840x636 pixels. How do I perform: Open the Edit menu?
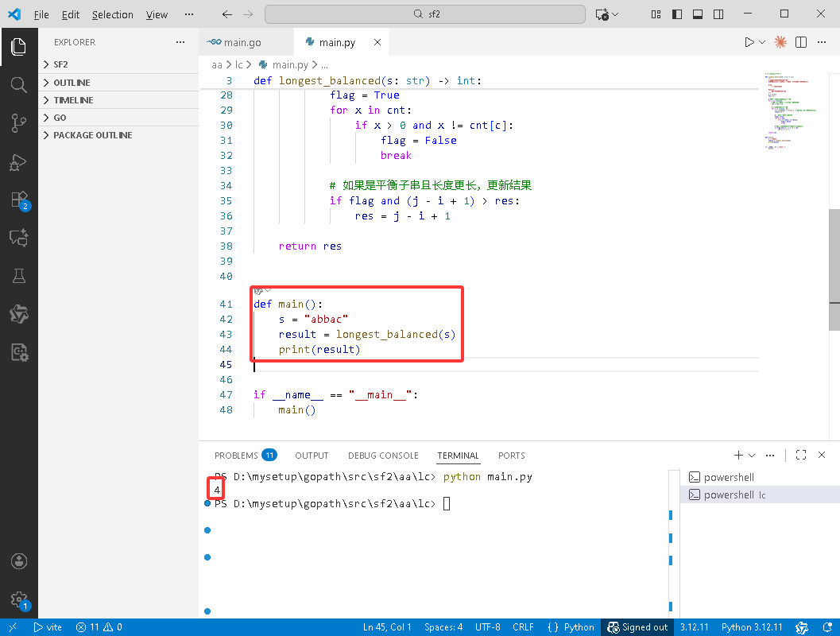point(71,14)
